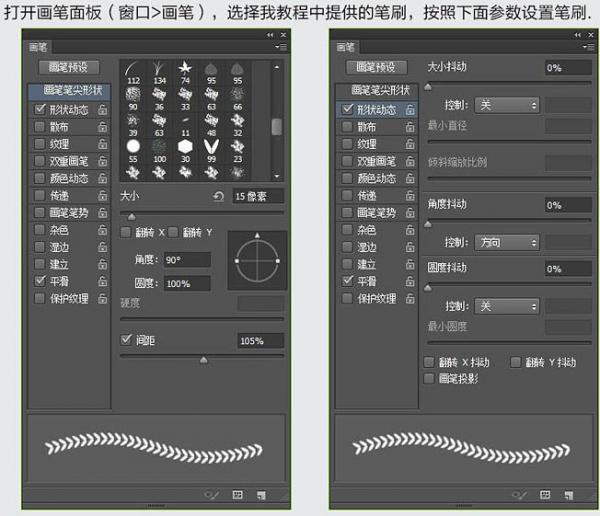Open 双重画笔 settings in right panel
The height and width of the screenshot is (516, 600).
[377, 161]
